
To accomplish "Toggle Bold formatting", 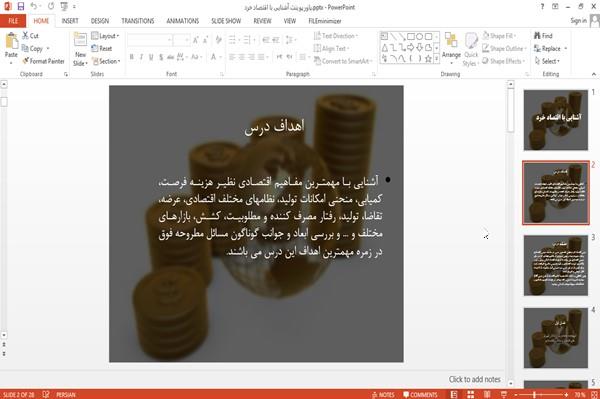I will tap(132, 57).
